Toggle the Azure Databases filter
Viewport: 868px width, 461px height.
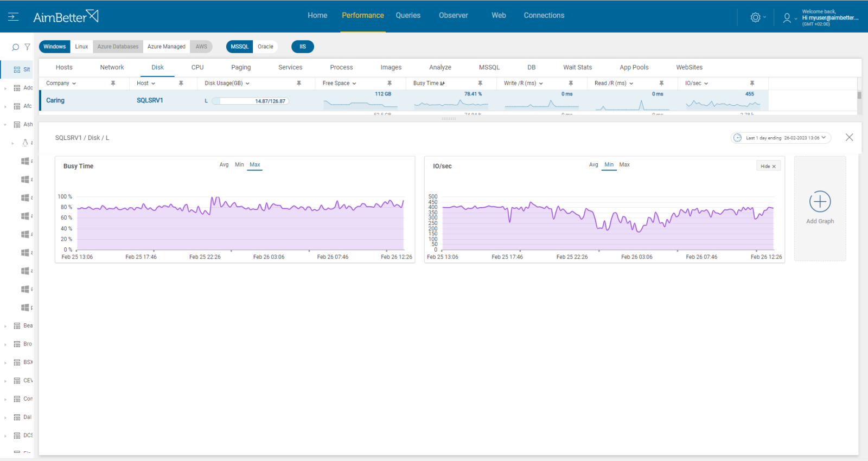coord(118,47)
